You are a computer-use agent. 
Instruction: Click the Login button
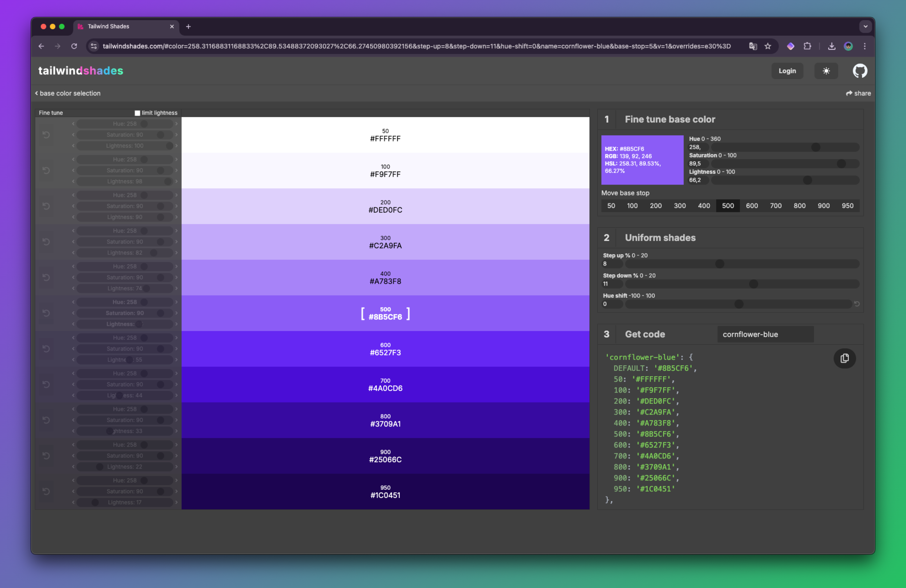pyautogui.click(x=787, y=71)
